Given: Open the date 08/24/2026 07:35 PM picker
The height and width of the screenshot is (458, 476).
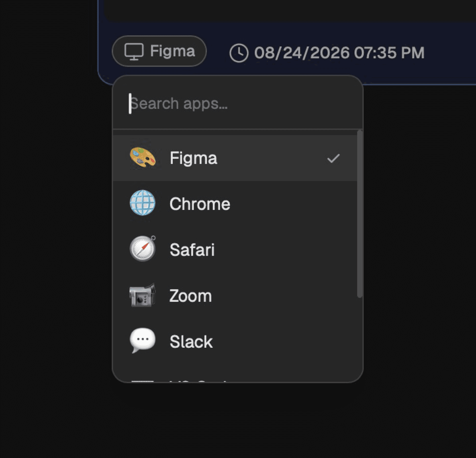Looking at the screenshot, I should pos(327,53).
